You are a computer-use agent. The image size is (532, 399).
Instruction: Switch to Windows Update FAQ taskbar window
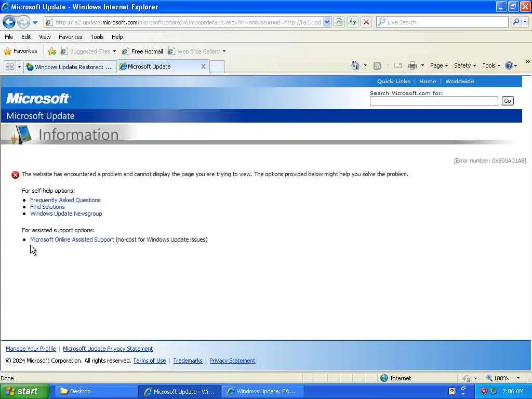point(263,392)
